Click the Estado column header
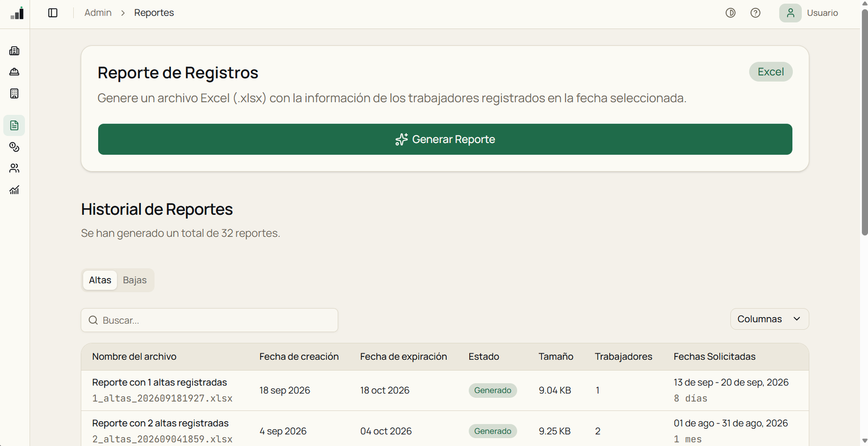 point(484,357)
